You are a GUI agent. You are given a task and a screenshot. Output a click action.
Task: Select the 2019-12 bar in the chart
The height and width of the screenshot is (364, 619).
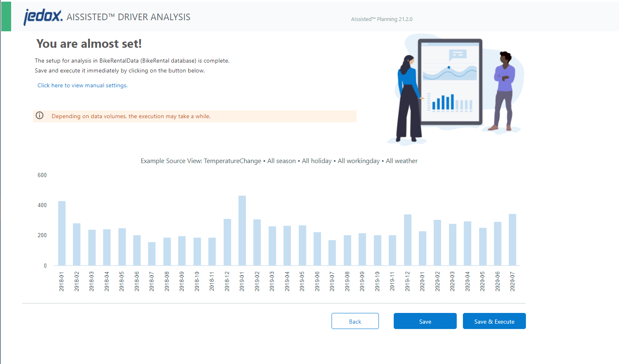coord(407,239)
